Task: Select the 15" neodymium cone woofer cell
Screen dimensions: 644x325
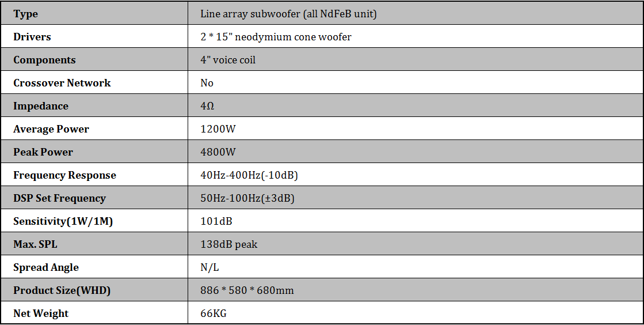Action: (x=276, y=37)
